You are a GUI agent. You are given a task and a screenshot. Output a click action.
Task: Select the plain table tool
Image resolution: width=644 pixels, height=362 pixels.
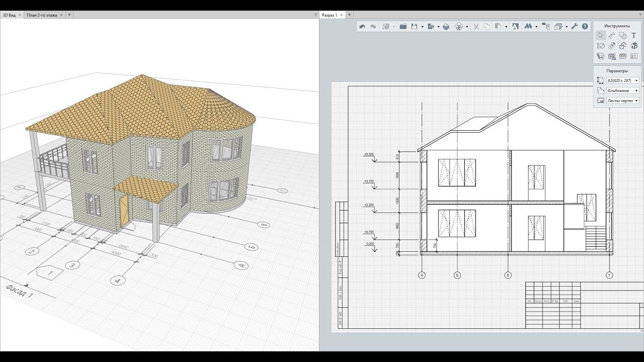[x=623, y=56]
